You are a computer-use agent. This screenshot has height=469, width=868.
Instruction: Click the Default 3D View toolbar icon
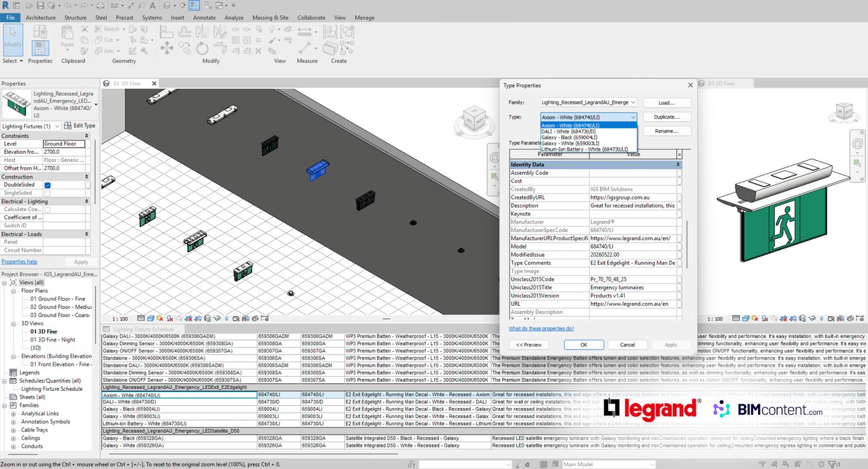167,6
